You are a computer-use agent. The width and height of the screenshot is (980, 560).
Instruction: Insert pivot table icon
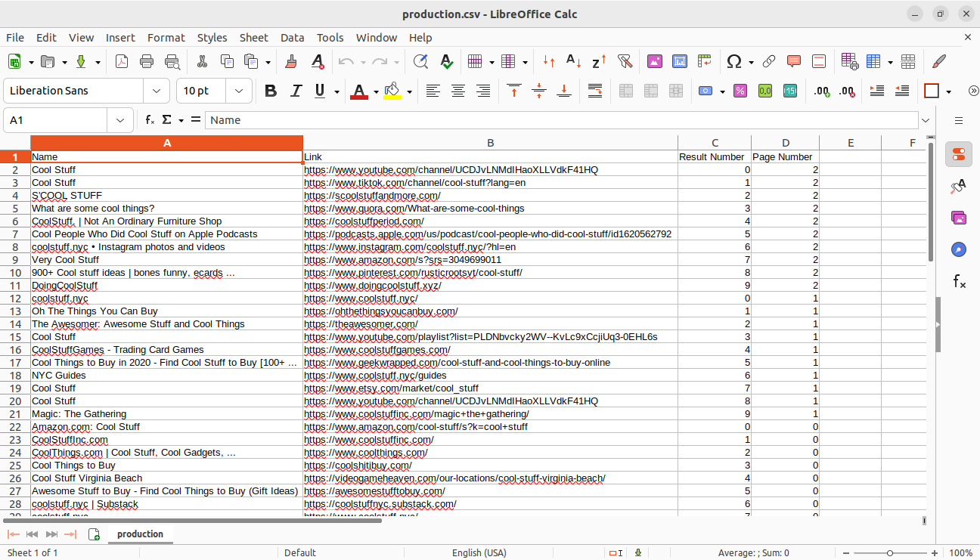[x=705, y=62]
